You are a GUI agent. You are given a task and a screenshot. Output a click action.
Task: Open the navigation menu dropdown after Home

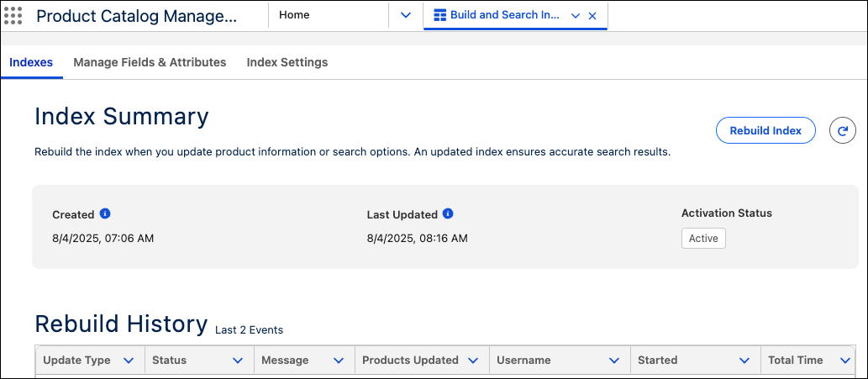[406, 15]
